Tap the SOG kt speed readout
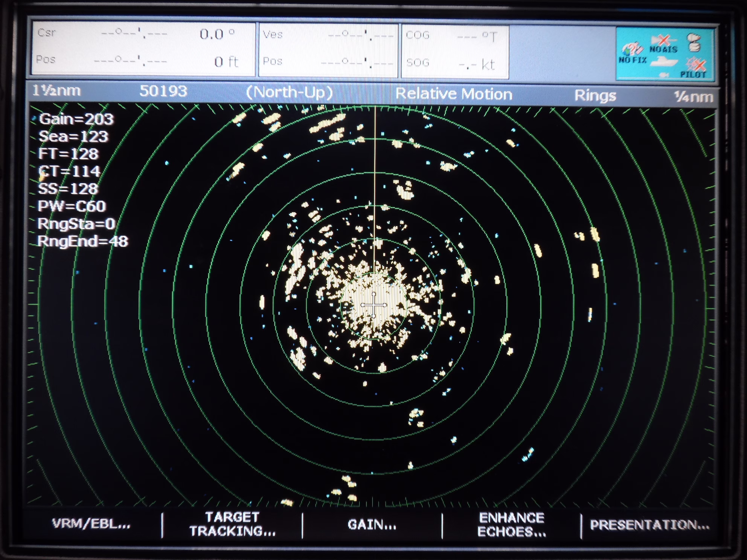Screen dimensions: 747x560 click(451, 64)
